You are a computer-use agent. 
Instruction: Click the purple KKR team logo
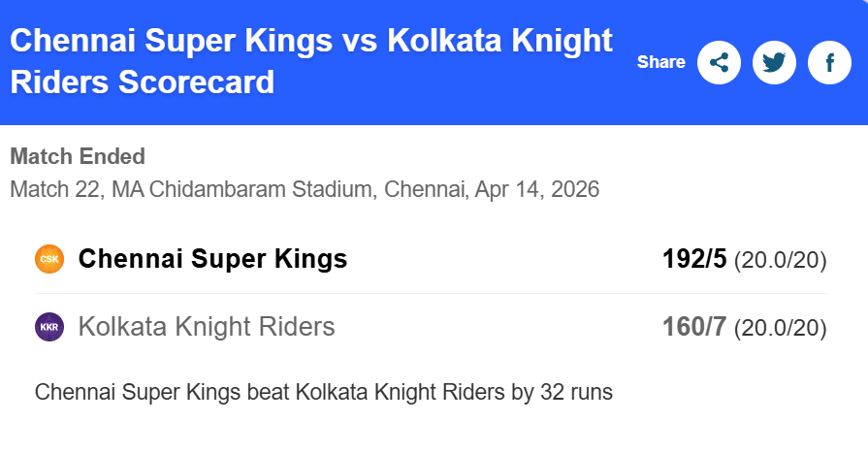click(49, 327)
